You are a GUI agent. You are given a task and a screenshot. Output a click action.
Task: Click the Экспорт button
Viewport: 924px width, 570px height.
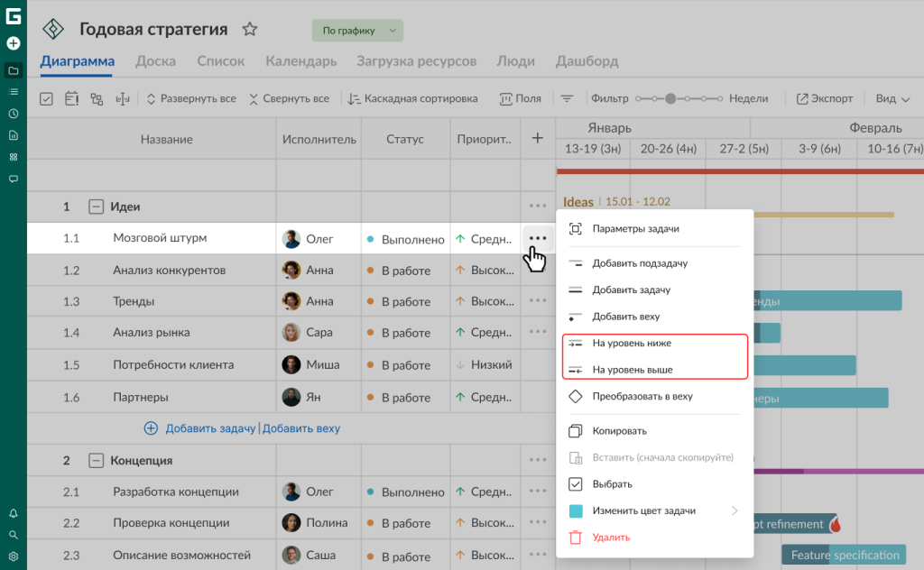coord(824,99)
